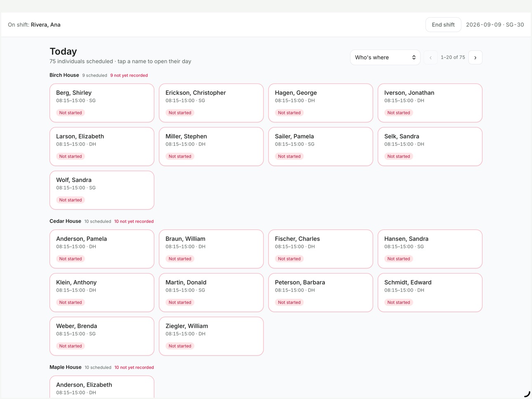Image resolution: width=532 pixels, height=399 pixels.
Task: Open Fischer, Charles's card
Action: [x=320, y=249]
